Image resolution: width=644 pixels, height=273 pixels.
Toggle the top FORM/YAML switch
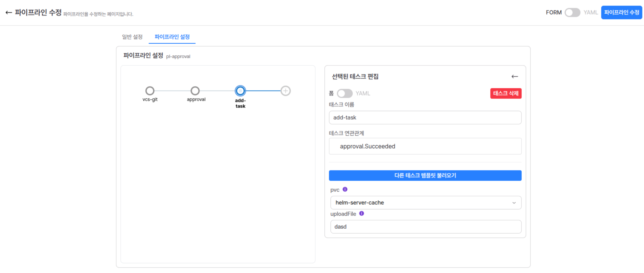pyautogui.click(x=572, y=13)
